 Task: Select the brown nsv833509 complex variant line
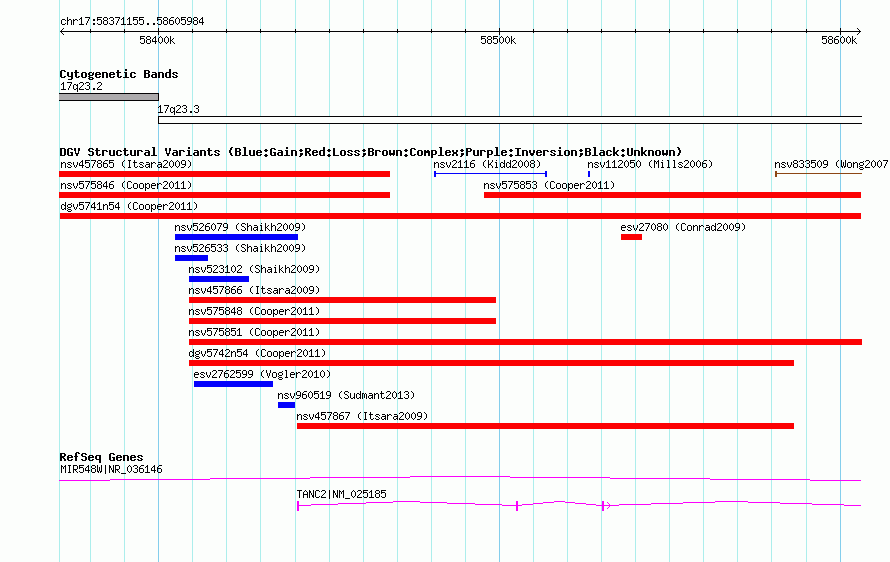[818, 174]
